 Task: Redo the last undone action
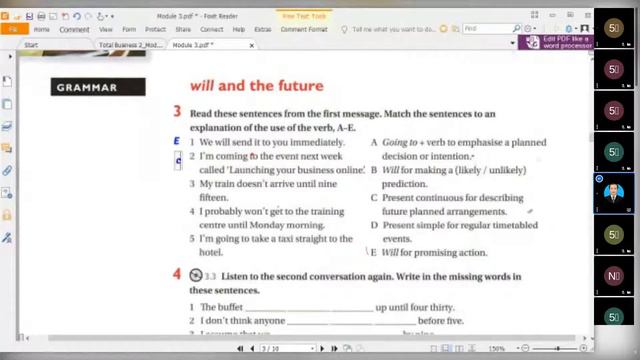pyautogui.click(x=88, y=16)
